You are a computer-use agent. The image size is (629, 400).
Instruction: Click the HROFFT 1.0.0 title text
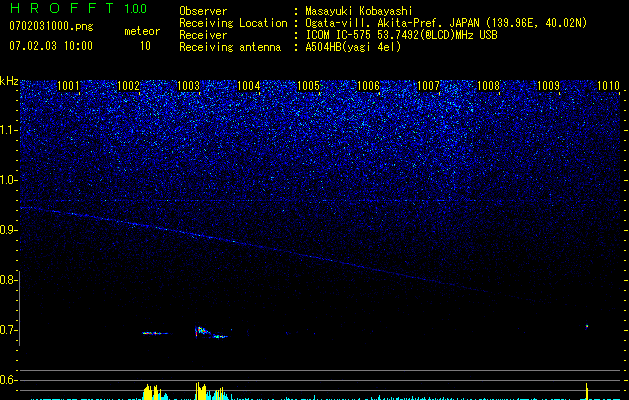point(78,8)
